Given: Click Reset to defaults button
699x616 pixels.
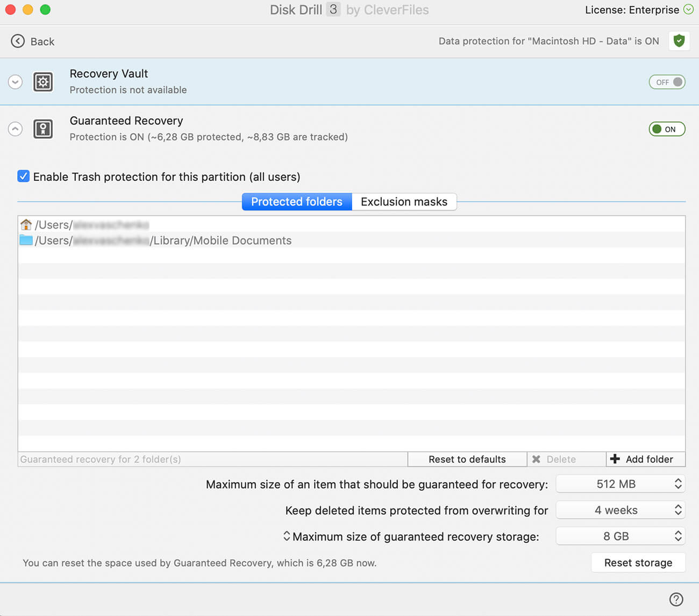Looking at the screenshot, I should pyautogui.click(x=467, y=459).
